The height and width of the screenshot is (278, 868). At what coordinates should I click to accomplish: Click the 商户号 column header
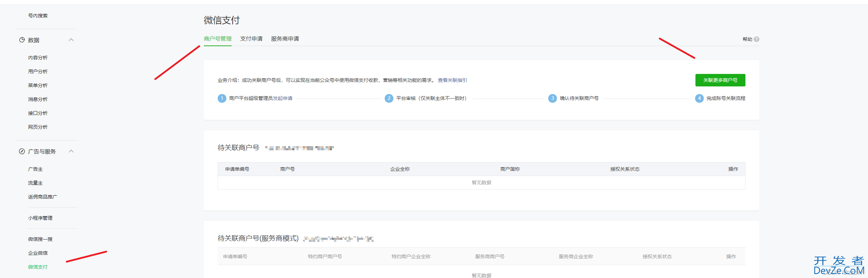tap(287, 169)
